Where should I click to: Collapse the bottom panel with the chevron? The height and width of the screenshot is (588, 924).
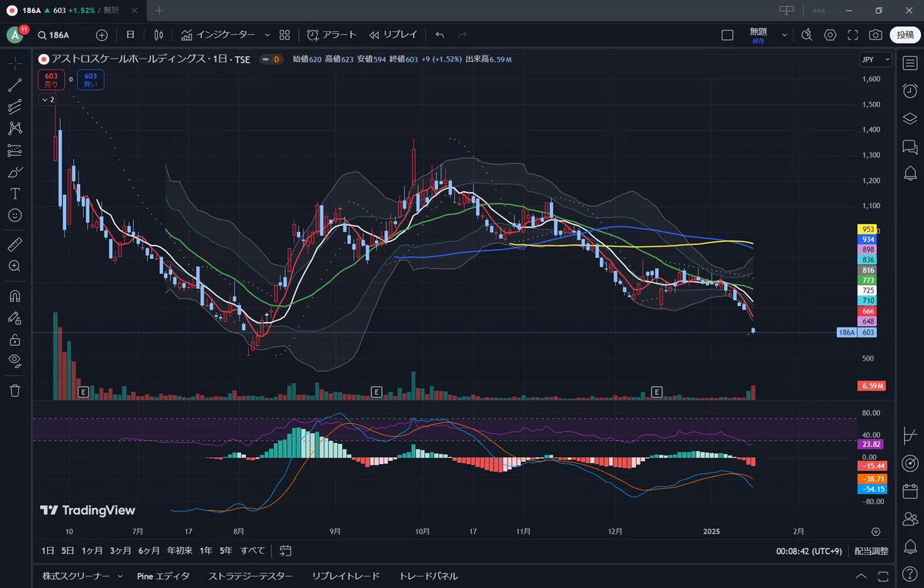861,576
